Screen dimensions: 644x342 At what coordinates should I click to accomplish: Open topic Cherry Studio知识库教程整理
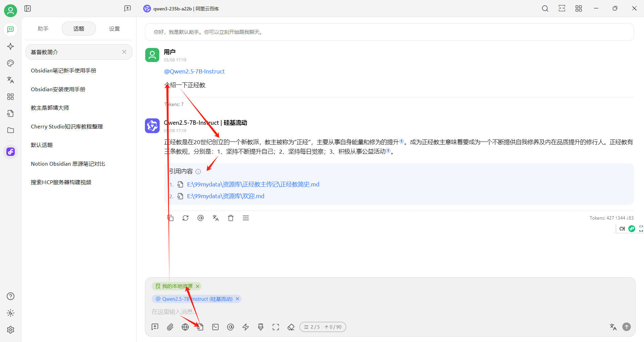79,127
